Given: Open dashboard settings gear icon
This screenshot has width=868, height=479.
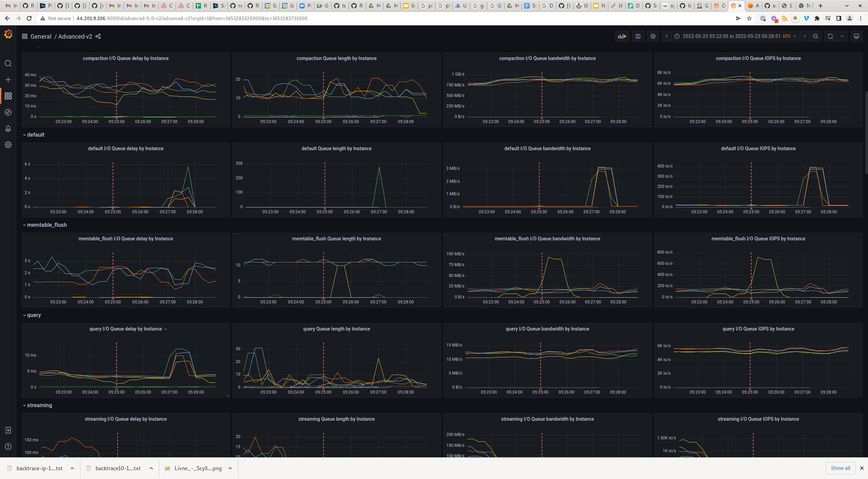Looking at the screenshot, I should (x=653, y=36).
